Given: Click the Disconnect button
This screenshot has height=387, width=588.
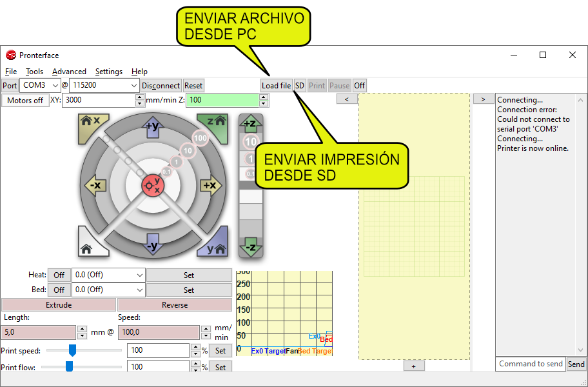Looking at the screenshot, I should tap(161, 86).
